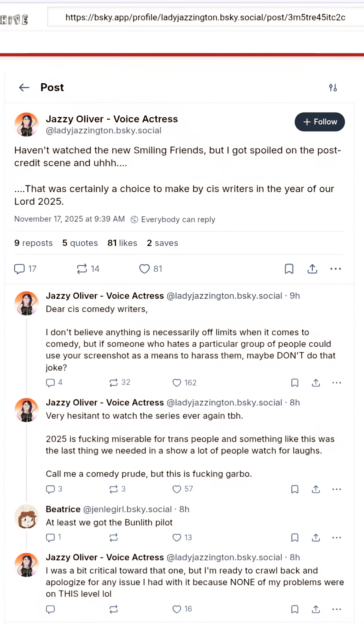Screen dimensions: 364x624
Task: Open more options menu on main post
Action: click(x=335, y=269)
